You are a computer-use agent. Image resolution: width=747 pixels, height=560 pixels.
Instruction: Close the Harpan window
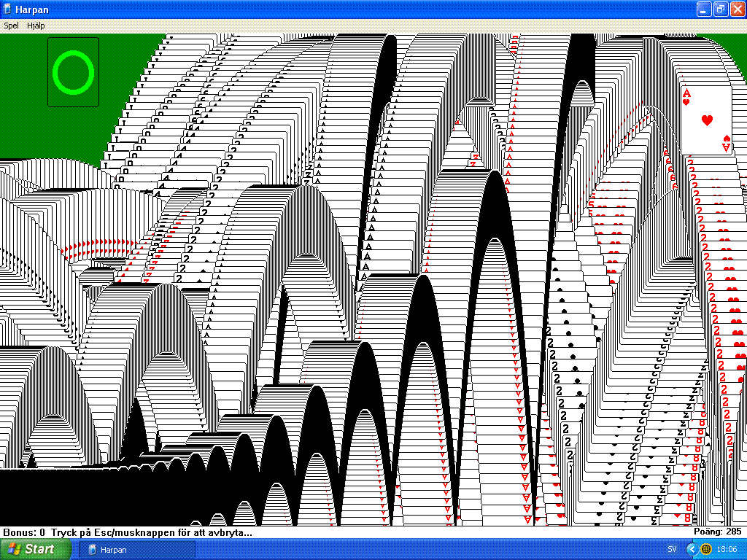pos(737,9)
